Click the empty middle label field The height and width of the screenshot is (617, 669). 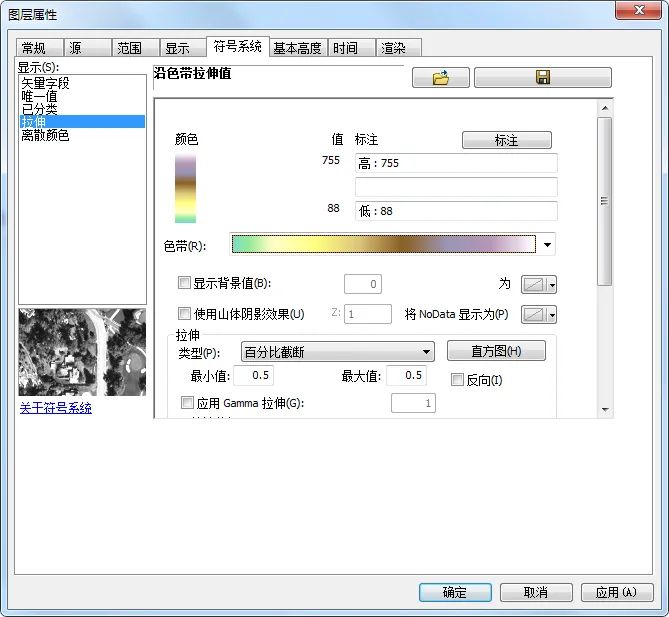click(x=456, y=187)
